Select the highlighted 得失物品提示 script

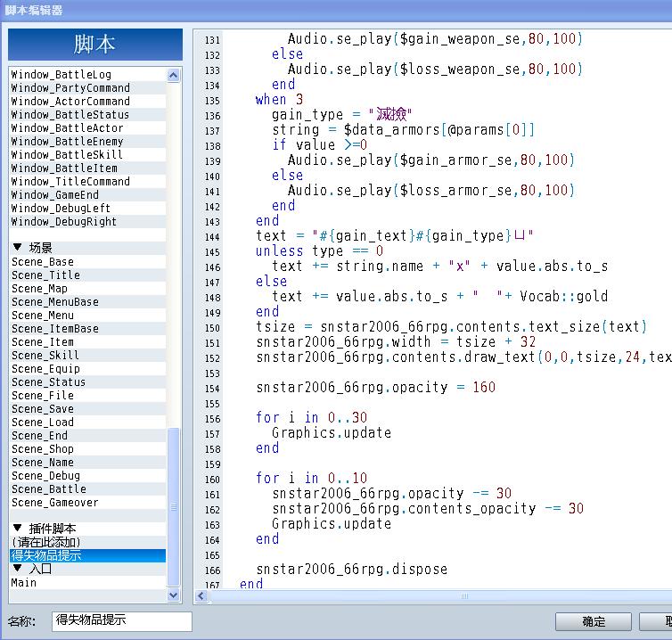point(87,555)
